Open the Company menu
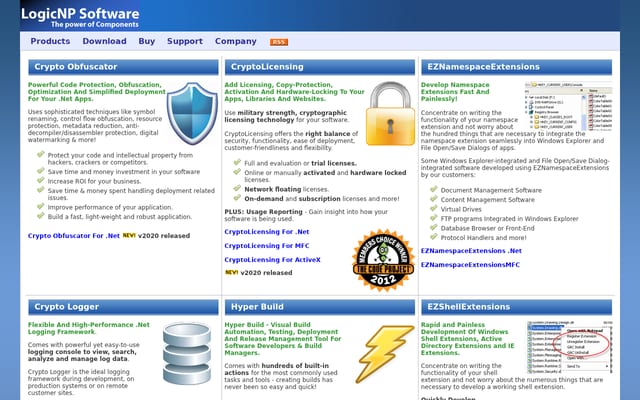 coord(236,41)
